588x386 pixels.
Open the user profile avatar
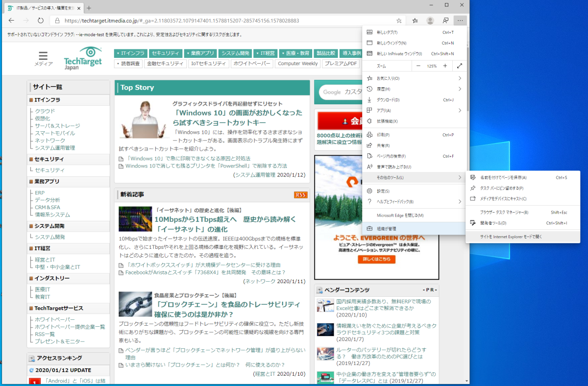pyautogui.click(x=430, y=21)
